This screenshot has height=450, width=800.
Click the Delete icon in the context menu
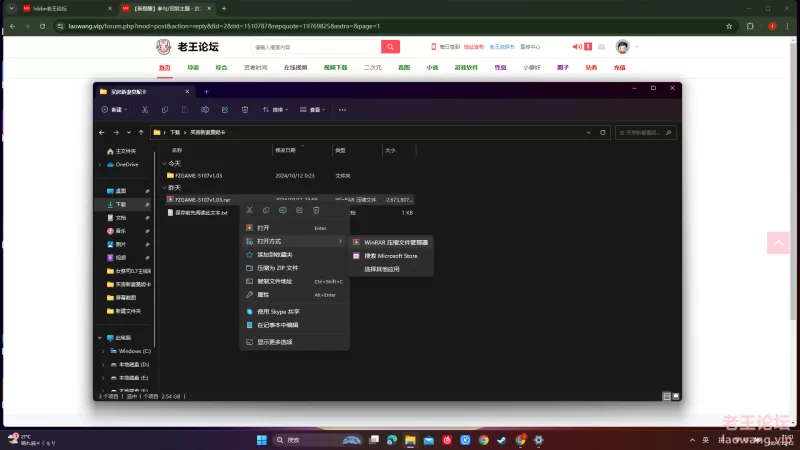316,210
